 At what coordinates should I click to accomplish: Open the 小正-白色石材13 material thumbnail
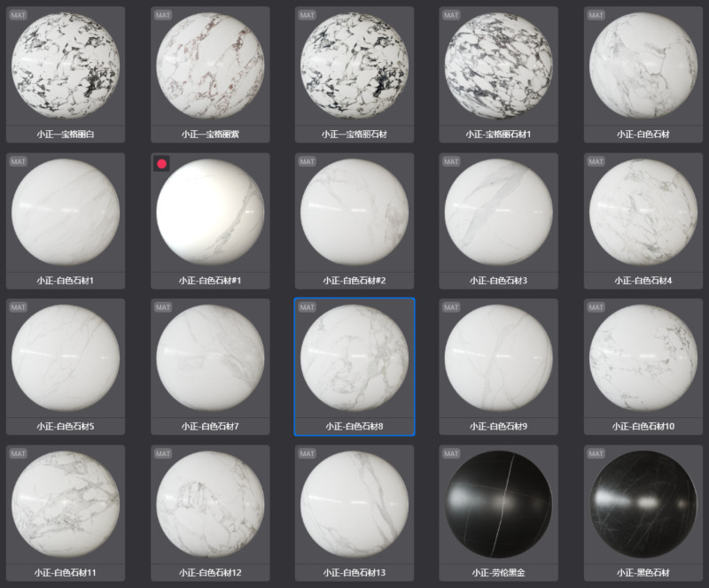pyautogui.click(x=354, y=505)
